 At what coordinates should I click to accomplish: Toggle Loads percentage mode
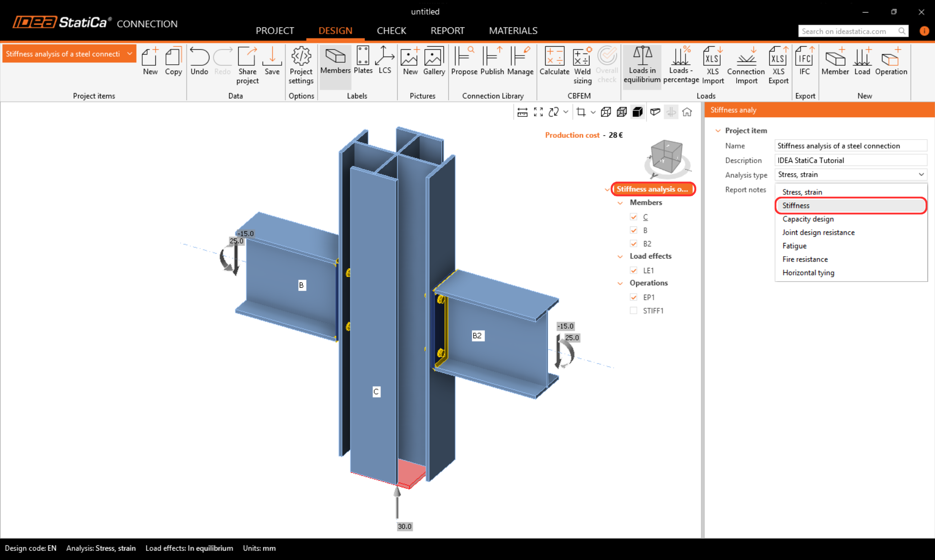(x=681, y=65)
